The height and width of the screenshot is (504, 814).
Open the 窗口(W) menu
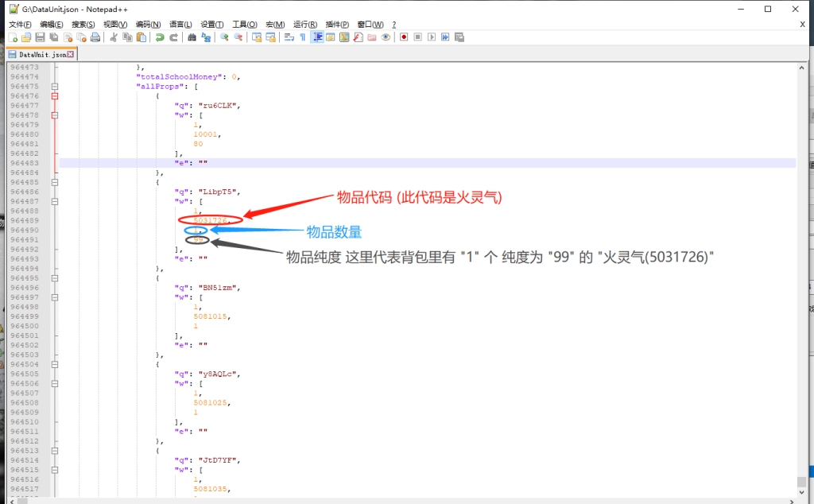tap(370, 25)
